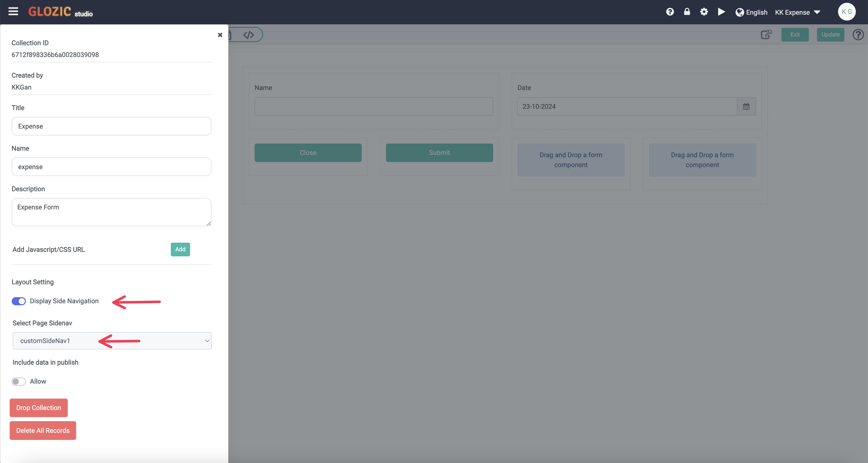Expand the KK Expense app dropdown
The height and width of the screenshot is (463, 868).
(797, 12)
